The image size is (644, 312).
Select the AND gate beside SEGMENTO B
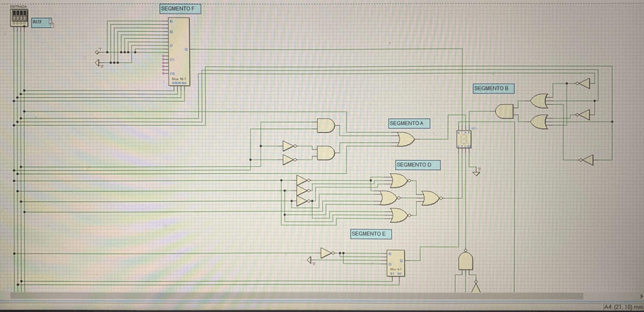pyautogui.click(x=504, y=111)
